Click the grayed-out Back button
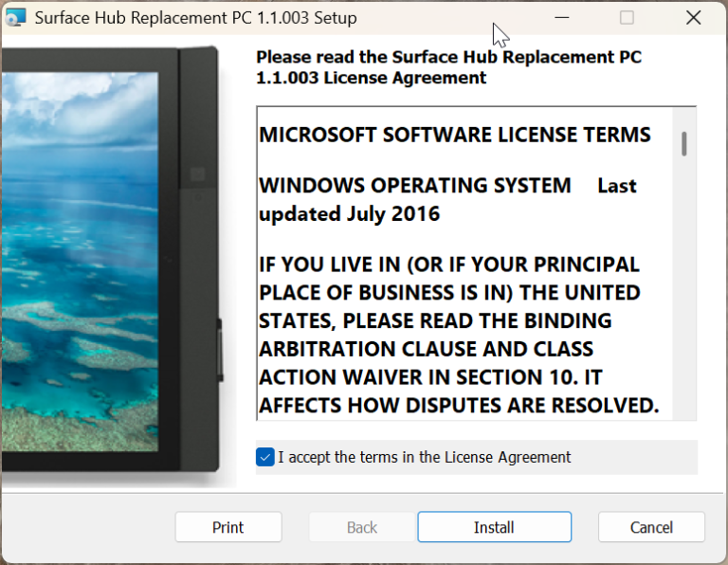 pos(362,527)
